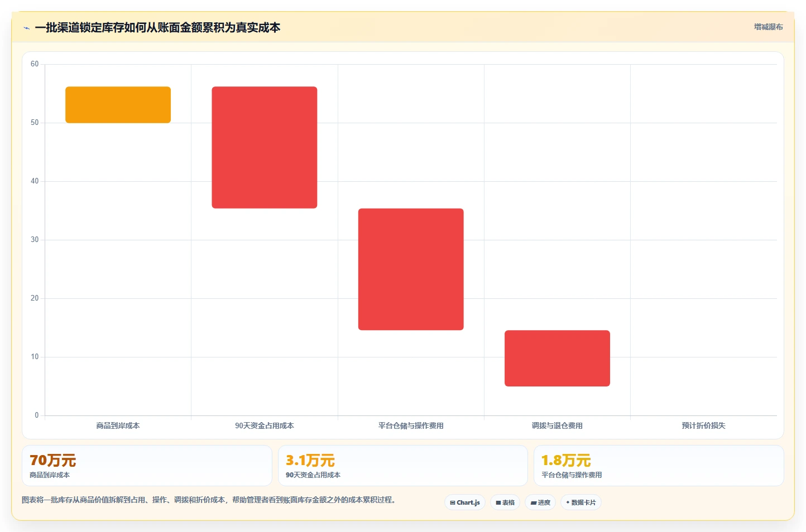Viewport: 806px width, 532px height.
Task: Click the Chart.js tag pill
Action: tap(465, 502)
